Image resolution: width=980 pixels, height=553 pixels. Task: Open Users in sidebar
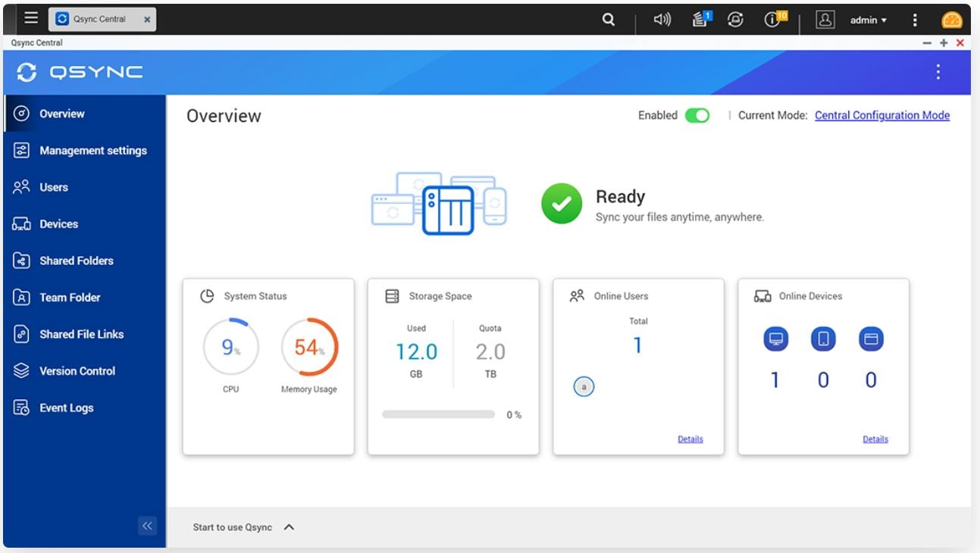(84, 187)
